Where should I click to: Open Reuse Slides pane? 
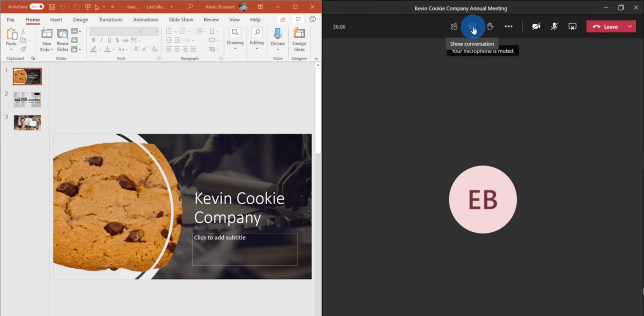(62, 40)
